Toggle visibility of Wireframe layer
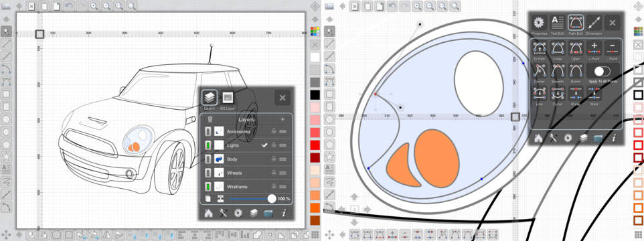644x241 pixels. point(208,187)
